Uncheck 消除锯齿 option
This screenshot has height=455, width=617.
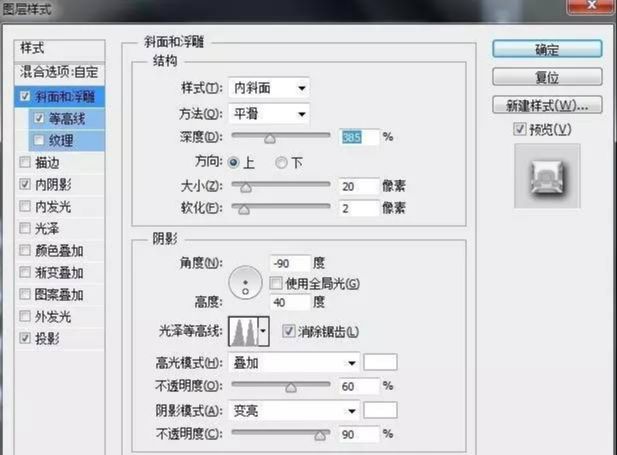(x=288, y=331)
